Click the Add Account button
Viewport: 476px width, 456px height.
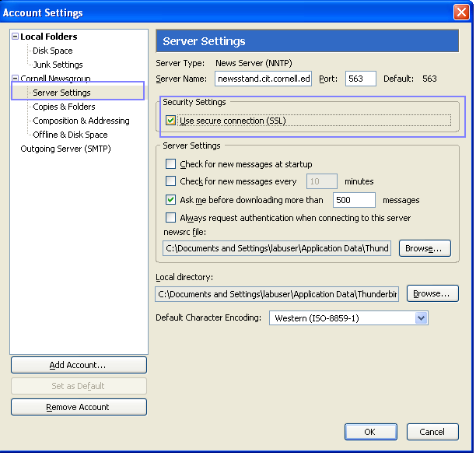click(79, 365)
